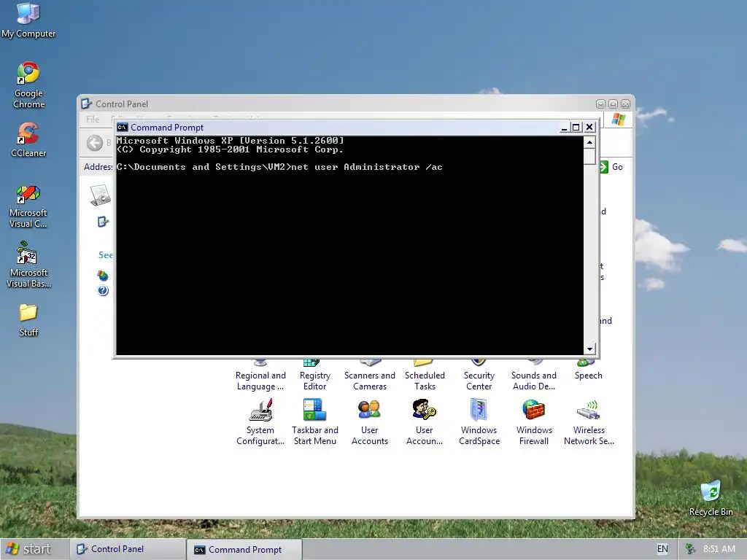Click the Command Prompt scroll up arrow
The image size is (747, 560).
pos(589,142)
